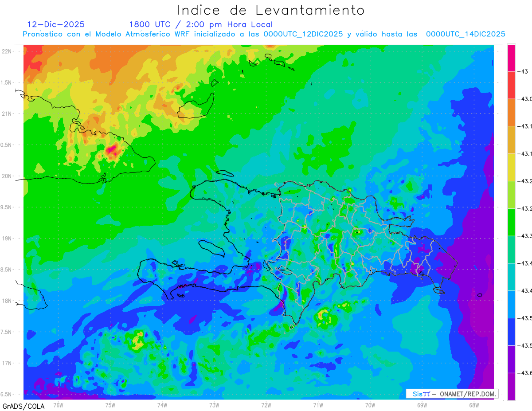Click the red swatch in the legend
The height and width of the screenshot is (411, 532).
click(x=511, y=85)
